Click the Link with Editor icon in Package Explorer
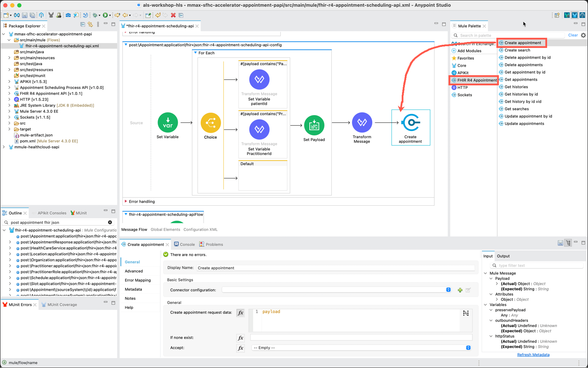The width and height of the screenshot is (588, 368). 90,24
